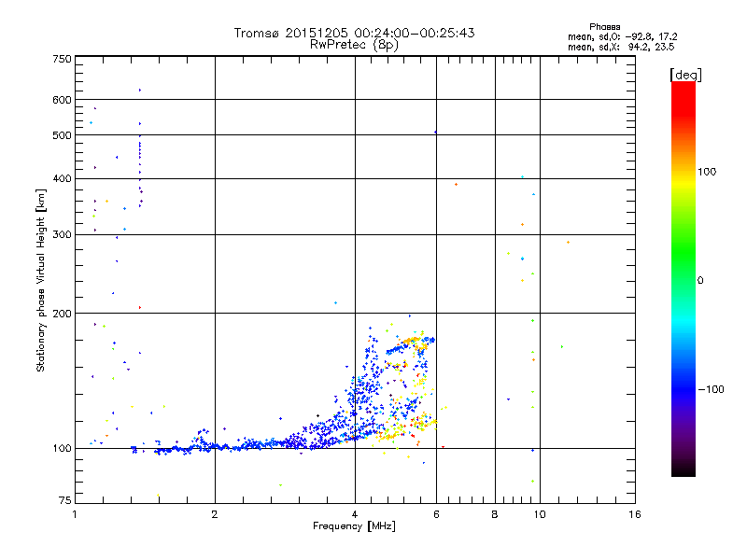Select the 'RwPretec (8p)' subtitle text
Screen dimensions: 747x560
[x=354, y=45]
